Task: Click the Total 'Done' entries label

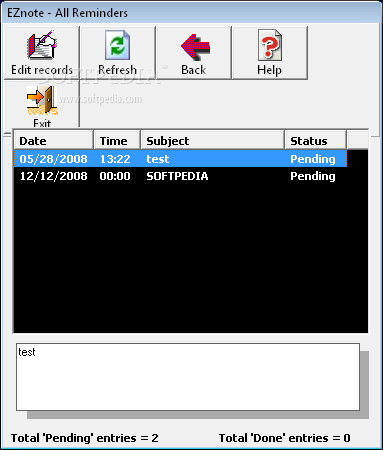Action: click(x=284, y=438)
